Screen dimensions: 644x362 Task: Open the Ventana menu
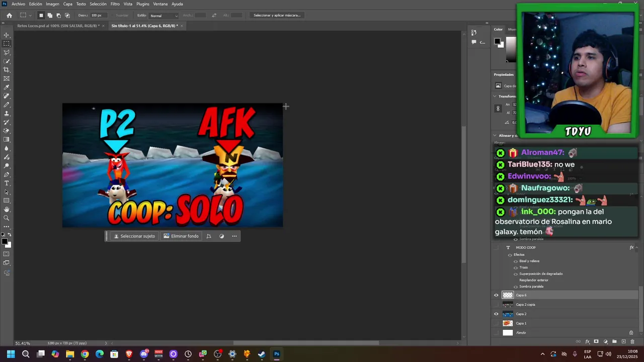[160, 4]
